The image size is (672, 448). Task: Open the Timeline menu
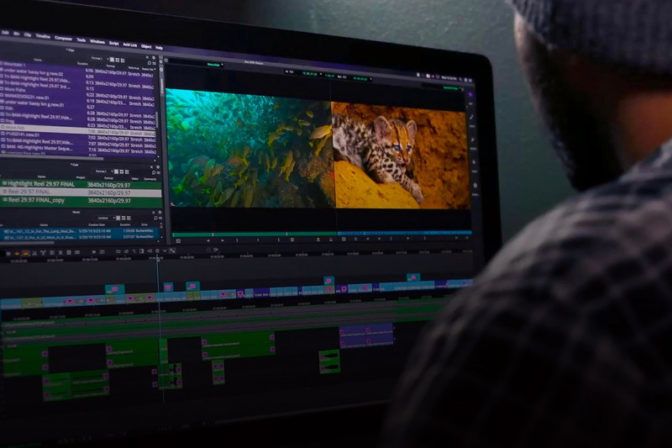tap(43, 36)
